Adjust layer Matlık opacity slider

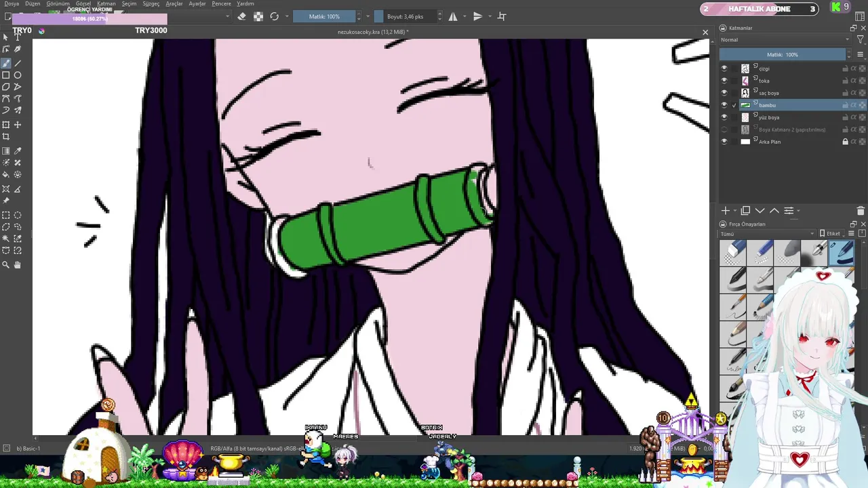point(782,54)
